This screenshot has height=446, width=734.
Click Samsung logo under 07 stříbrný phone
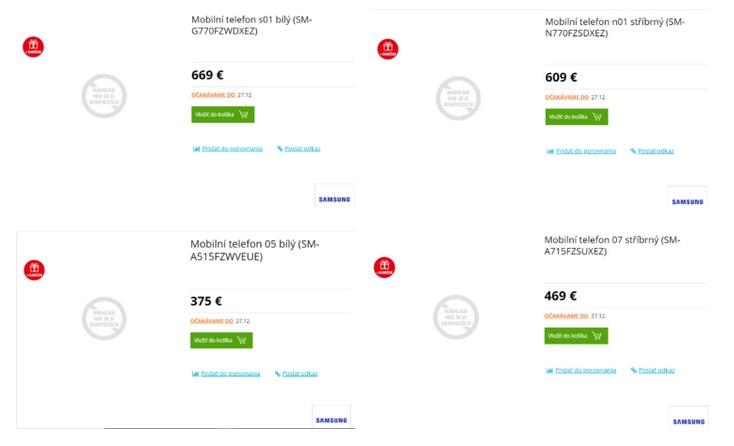coord(687,420)
